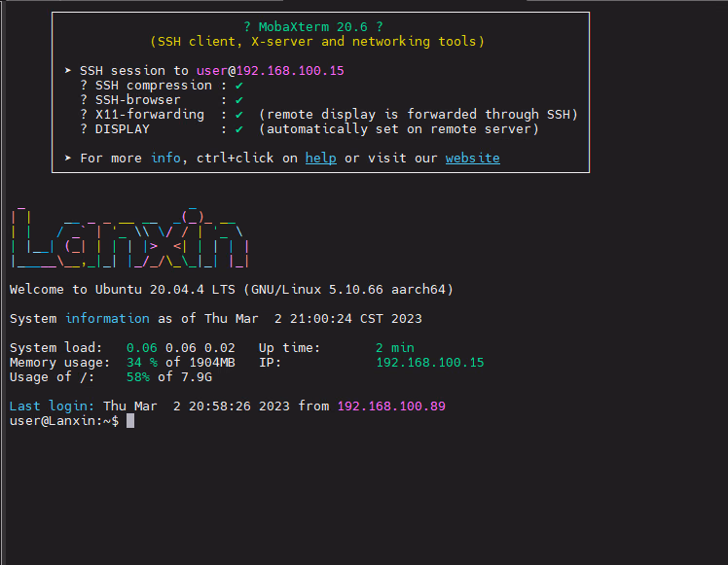728x565 pixels.
Task: Click the memory usage value 34 %
Action: [x=142, y=363]
